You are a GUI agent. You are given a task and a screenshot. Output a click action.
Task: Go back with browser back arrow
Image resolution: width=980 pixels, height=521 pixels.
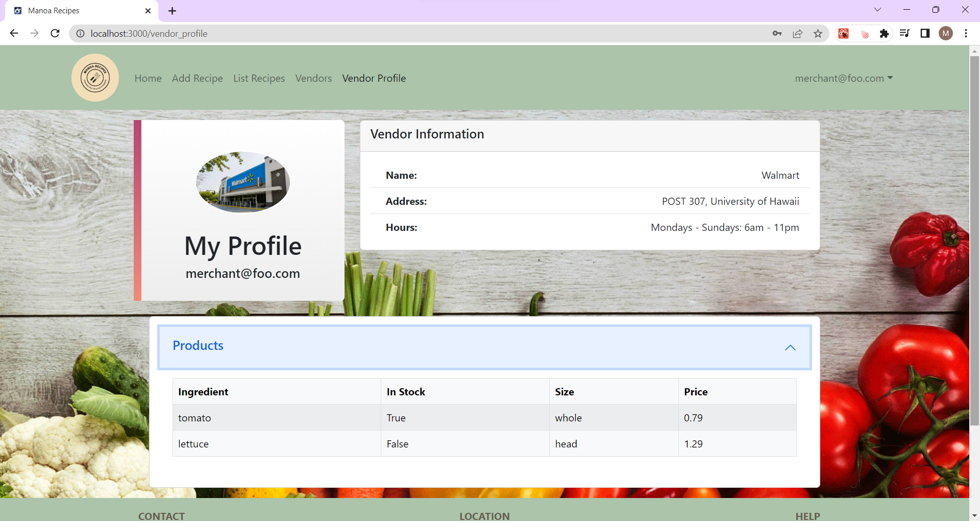click(x=14, y=33)
